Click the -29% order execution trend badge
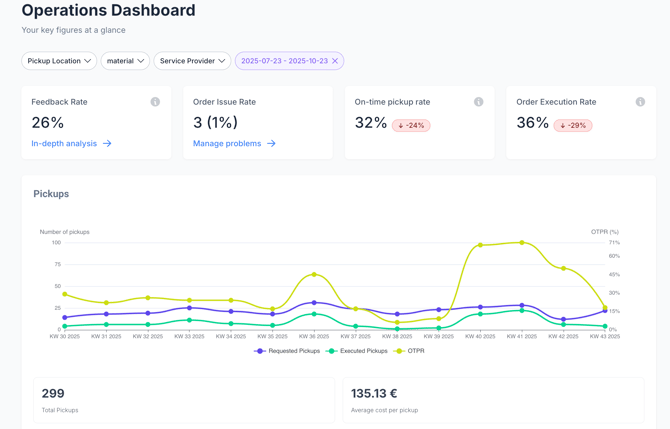The height and width of the screenshot is (429, 670). point(573,125)
